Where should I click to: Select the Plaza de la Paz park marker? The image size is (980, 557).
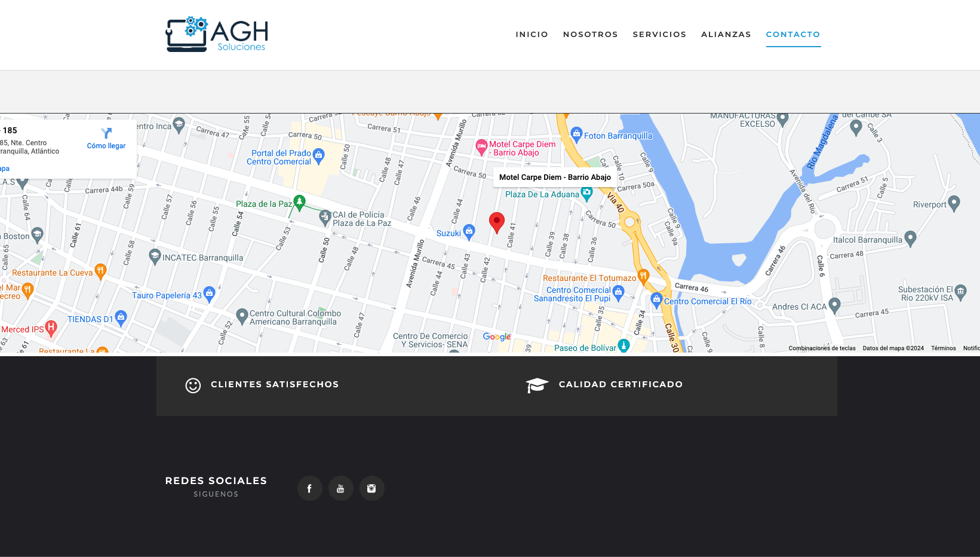pyautogui.click(x=300, y=203)
